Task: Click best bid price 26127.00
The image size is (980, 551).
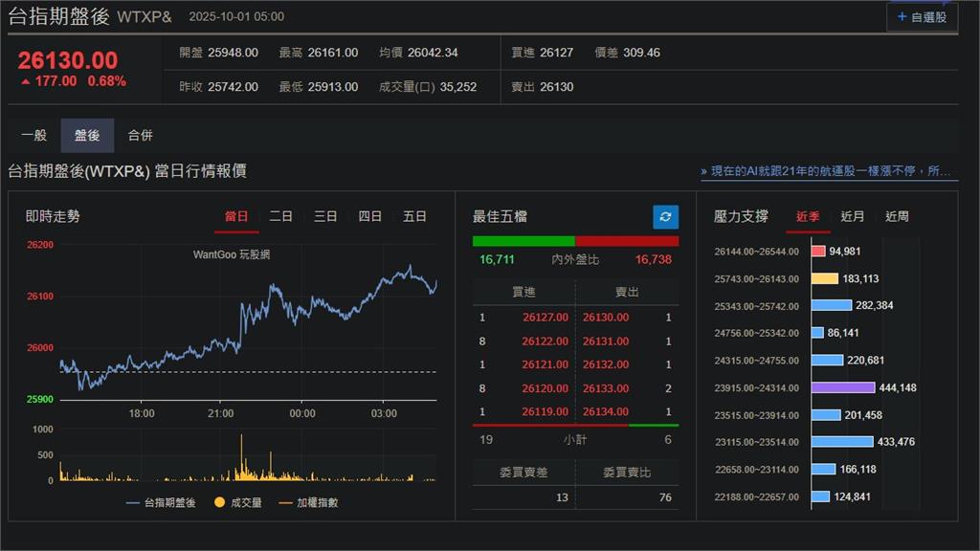Action: pos(546,318)
